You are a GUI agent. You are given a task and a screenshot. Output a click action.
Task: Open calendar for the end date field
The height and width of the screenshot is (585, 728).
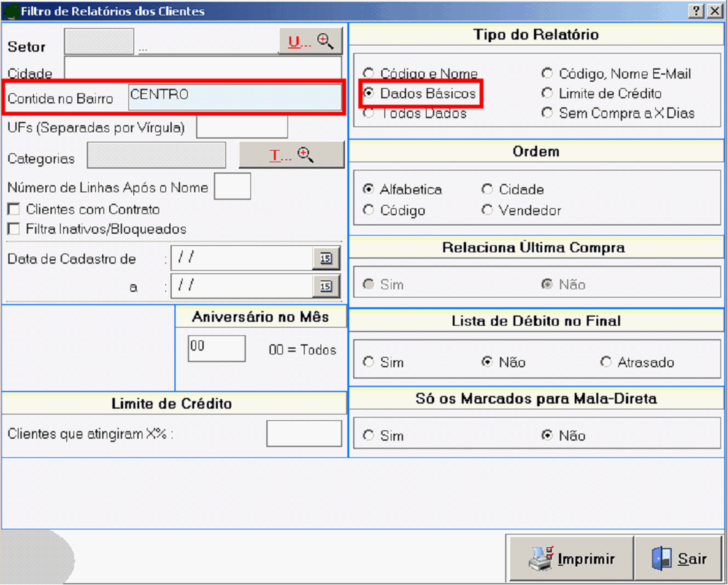pos(326,287)
